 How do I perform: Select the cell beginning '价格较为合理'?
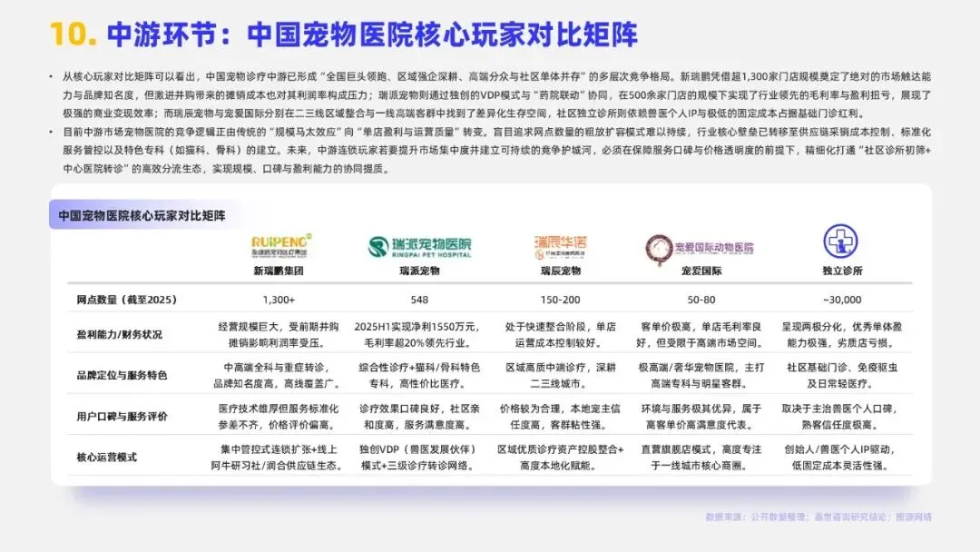pyautogui.click(x=560, y=417)
